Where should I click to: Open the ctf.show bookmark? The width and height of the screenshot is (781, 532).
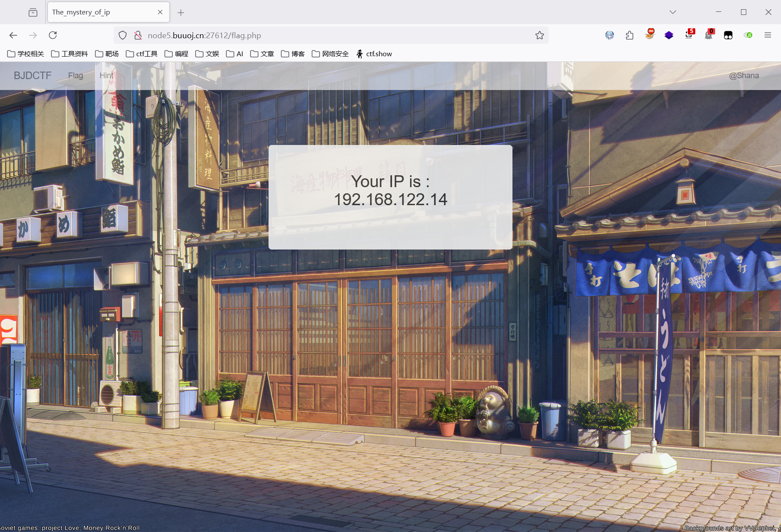374,54
